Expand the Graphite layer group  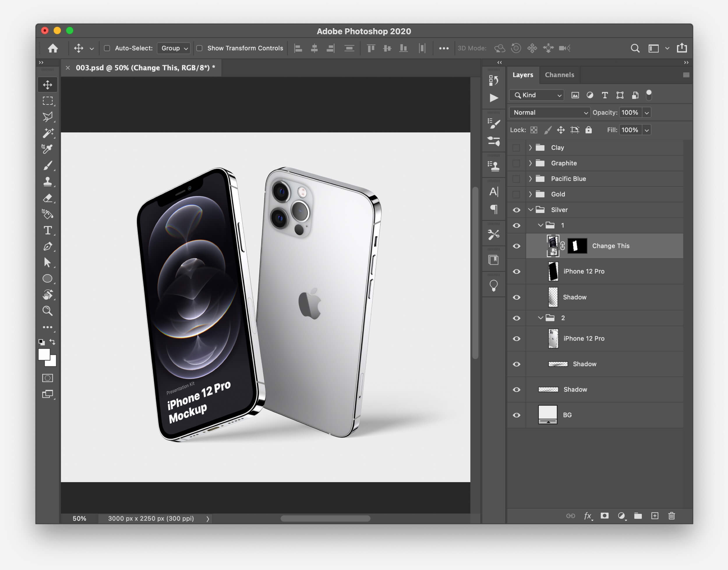[x=530, y=163]
